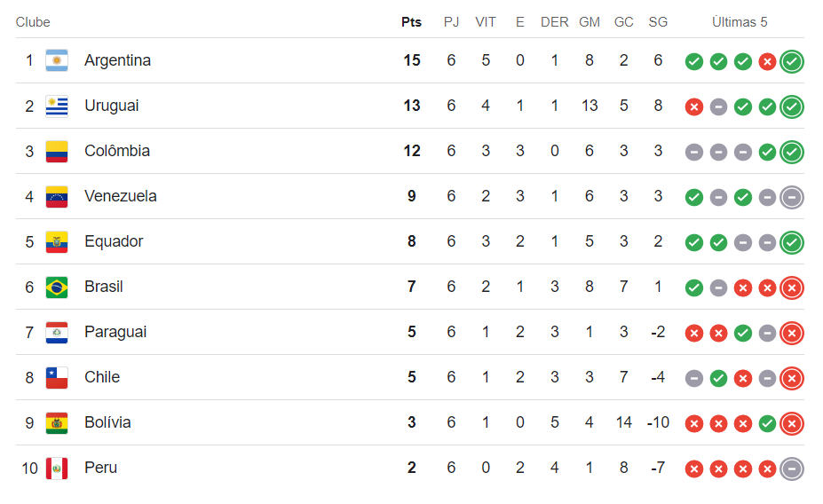Image resolution: width=823 pixels, height=504 pixels.
Task: Click the Pts column header
Action: 412,22
